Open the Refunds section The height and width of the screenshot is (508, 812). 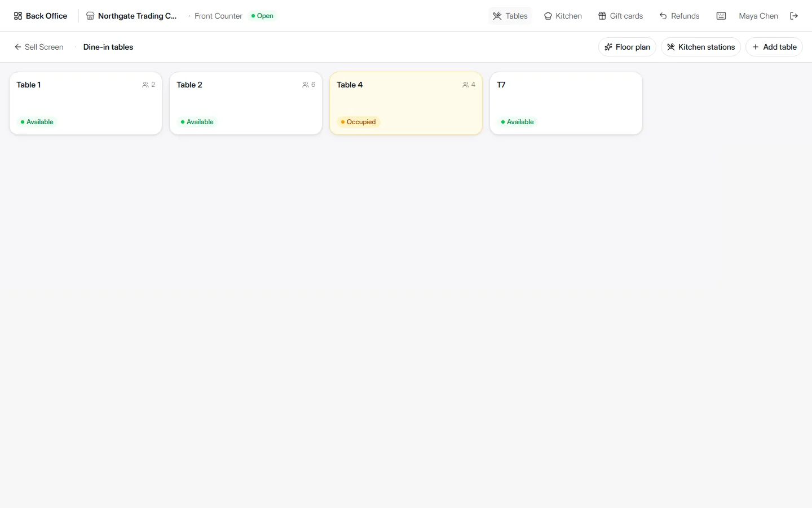[679, 16]
